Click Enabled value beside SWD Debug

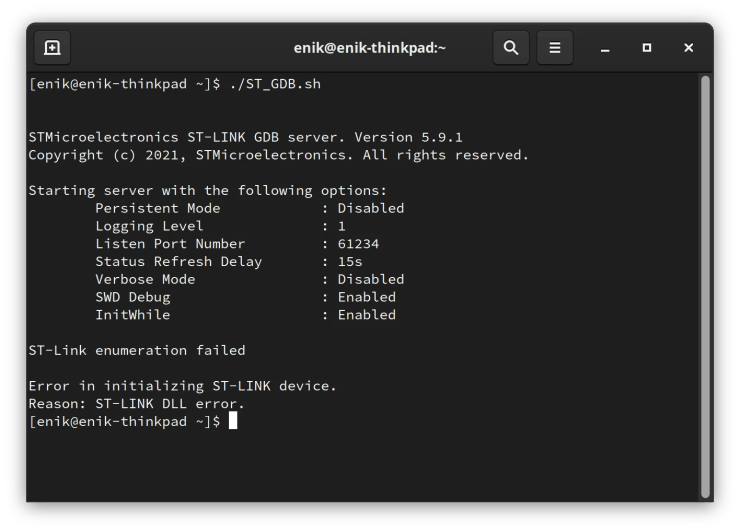[367, 297]
